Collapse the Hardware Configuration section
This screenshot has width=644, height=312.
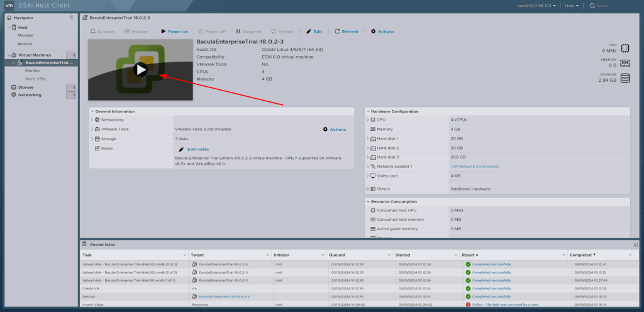tap(368, 111)
